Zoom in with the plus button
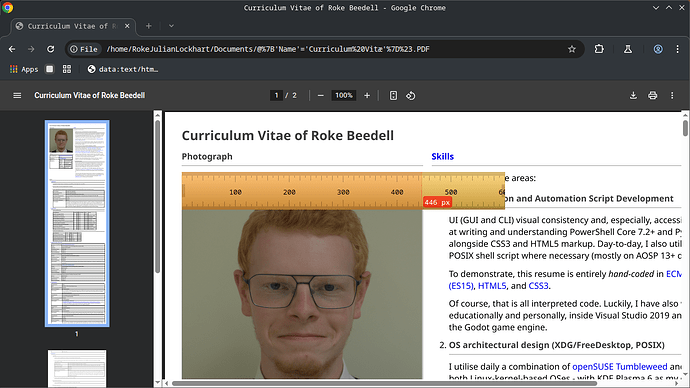Image resolution: width=690 pixels, height=388 pixels. click(x=367, y=95)
